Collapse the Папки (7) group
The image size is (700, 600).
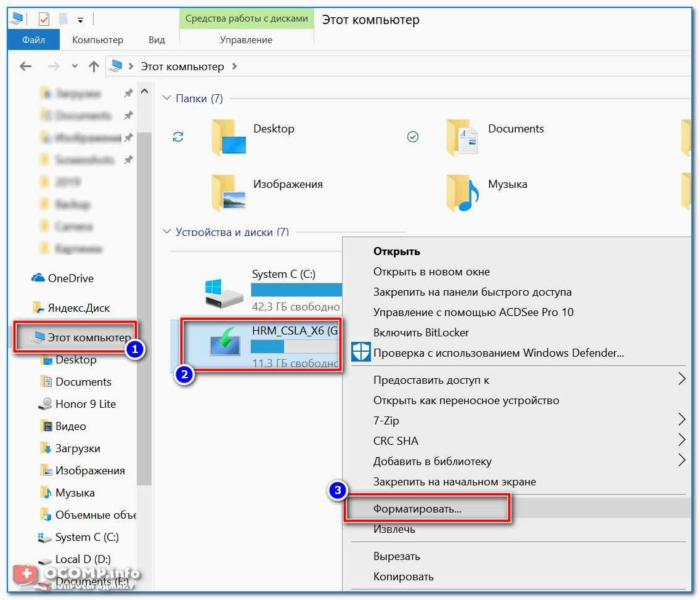click(x=166, y=98)
